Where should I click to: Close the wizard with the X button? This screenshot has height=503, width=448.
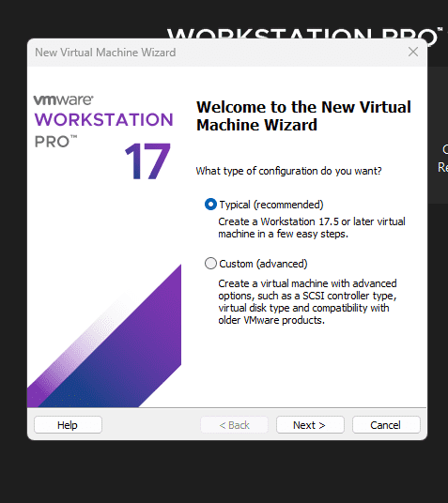413,52
